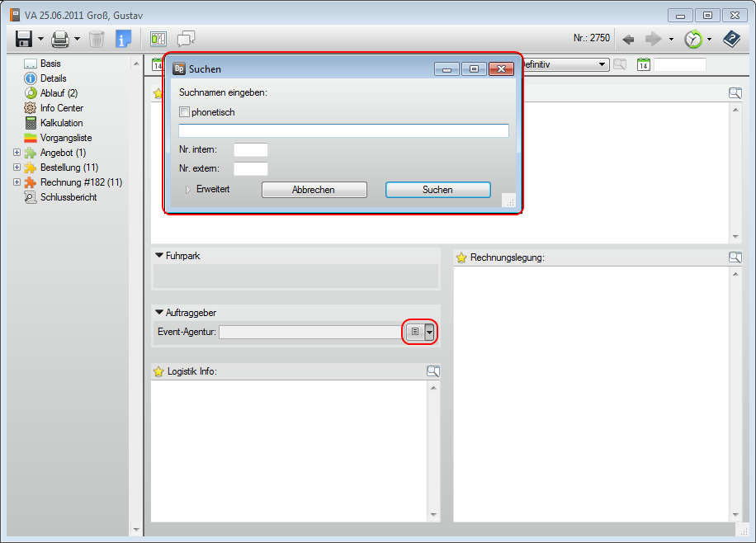
Task: Collapse the Fuhrpark section
Action: [x=159, y=256]
